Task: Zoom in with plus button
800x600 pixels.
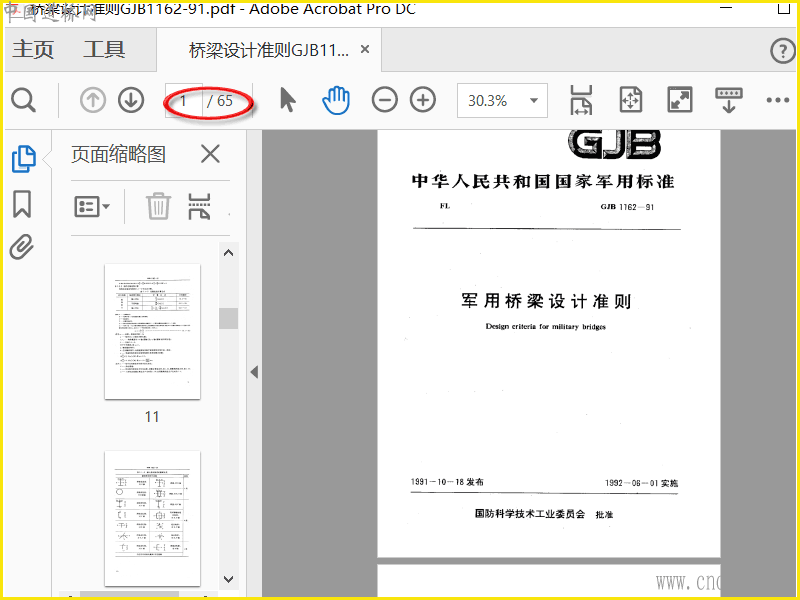Action: click(x=423, y=99)
